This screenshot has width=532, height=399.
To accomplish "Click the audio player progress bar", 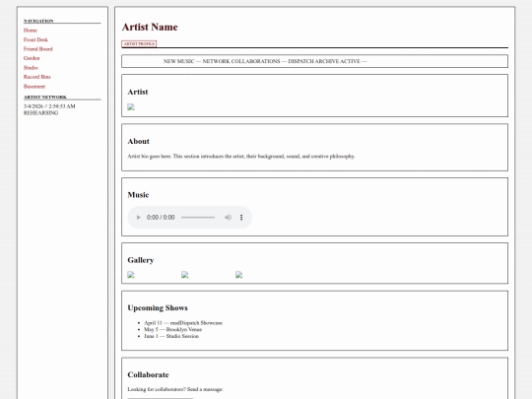I will click(x=198, y=217).
